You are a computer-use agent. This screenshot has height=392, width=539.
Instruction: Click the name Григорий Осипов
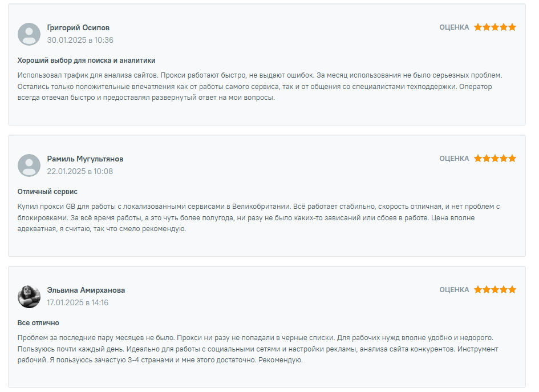(78, 27)
